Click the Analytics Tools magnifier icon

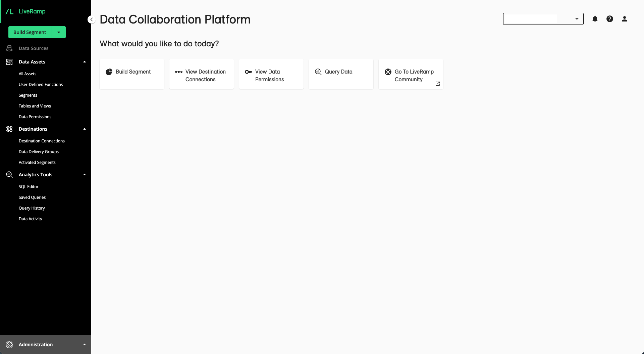pos(9,175)
